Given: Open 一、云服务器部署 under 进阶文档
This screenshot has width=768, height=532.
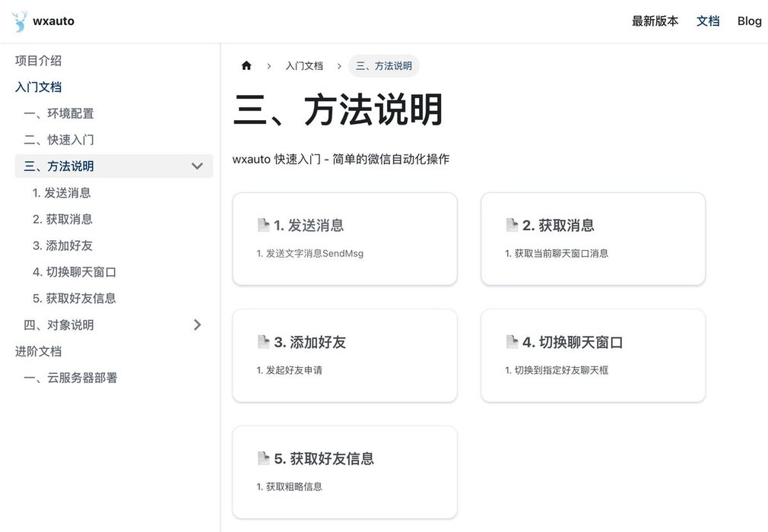Looking at the screenshot, I should tap(71, 378).
